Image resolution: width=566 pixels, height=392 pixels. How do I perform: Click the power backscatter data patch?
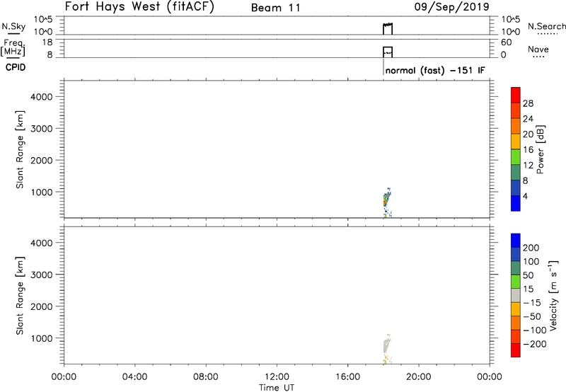pos(386,202)
